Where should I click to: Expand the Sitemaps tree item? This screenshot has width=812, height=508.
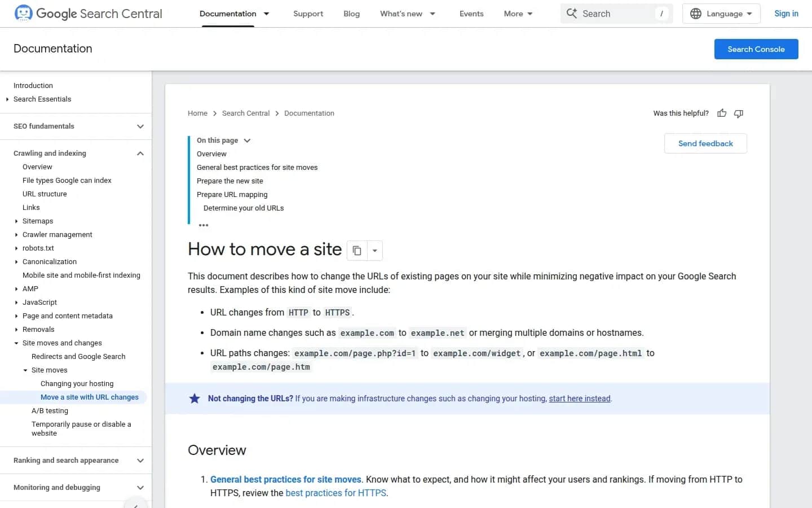coord(16,221)
